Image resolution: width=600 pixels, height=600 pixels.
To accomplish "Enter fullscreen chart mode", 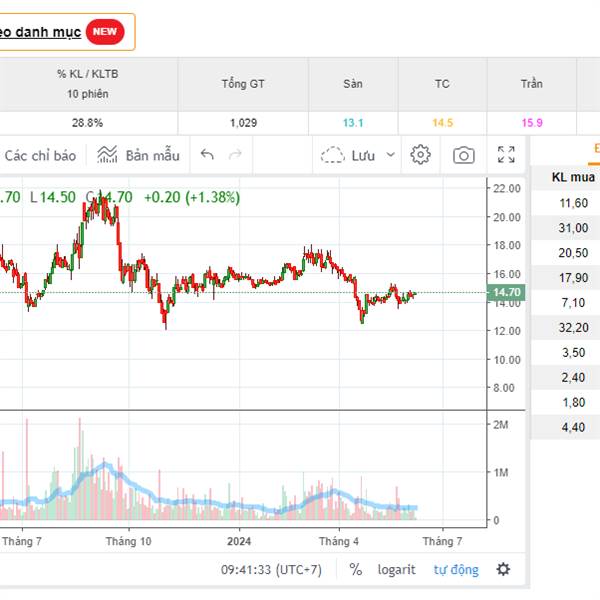I will point(506,155).
